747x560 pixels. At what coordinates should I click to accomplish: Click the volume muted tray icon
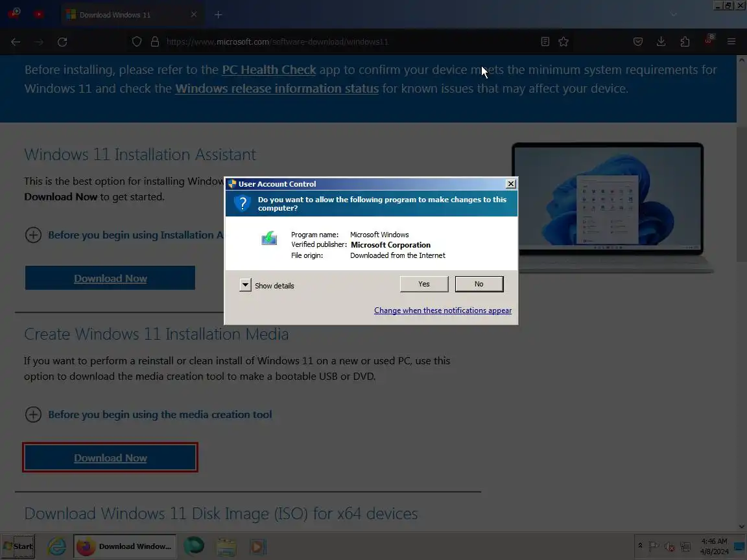(669, 546)
